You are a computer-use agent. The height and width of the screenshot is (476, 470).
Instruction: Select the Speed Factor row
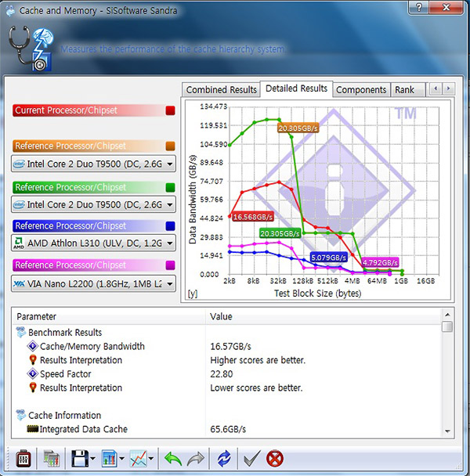coord(226,373)
